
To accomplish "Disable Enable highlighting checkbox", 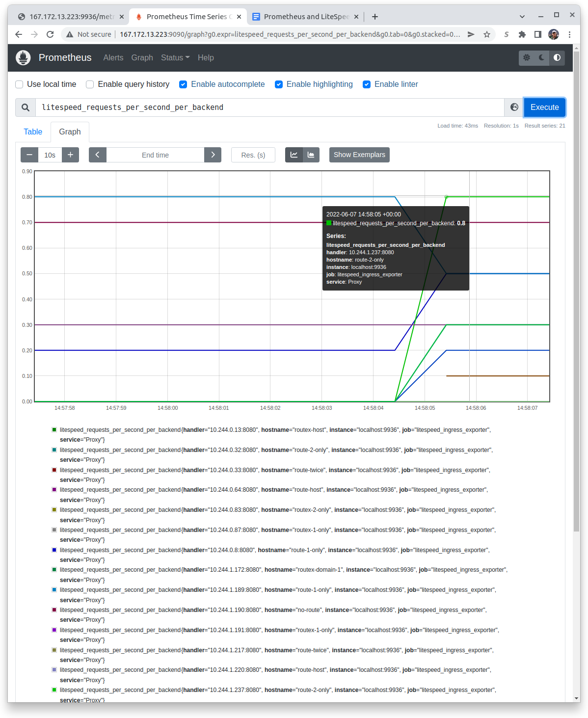I will click(x=279, y=84).
